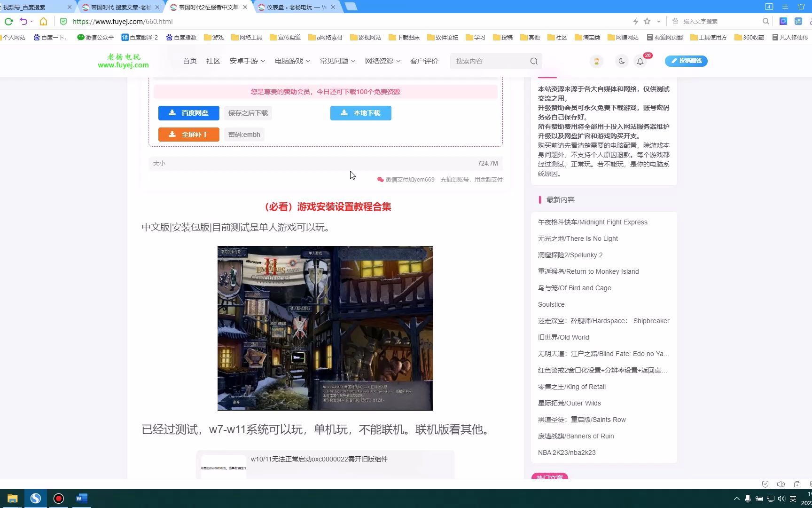Click the microphone tray icon

(748, 499)
